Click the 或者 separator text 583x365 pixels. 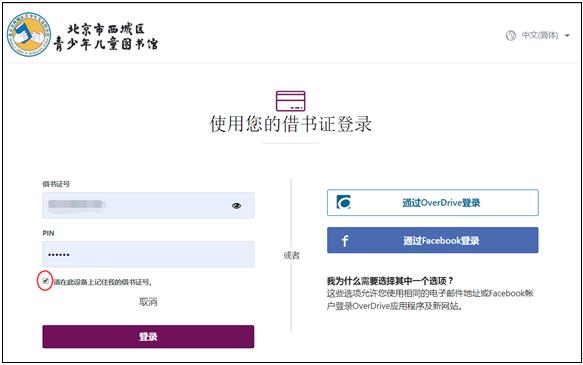coord(292,255)
